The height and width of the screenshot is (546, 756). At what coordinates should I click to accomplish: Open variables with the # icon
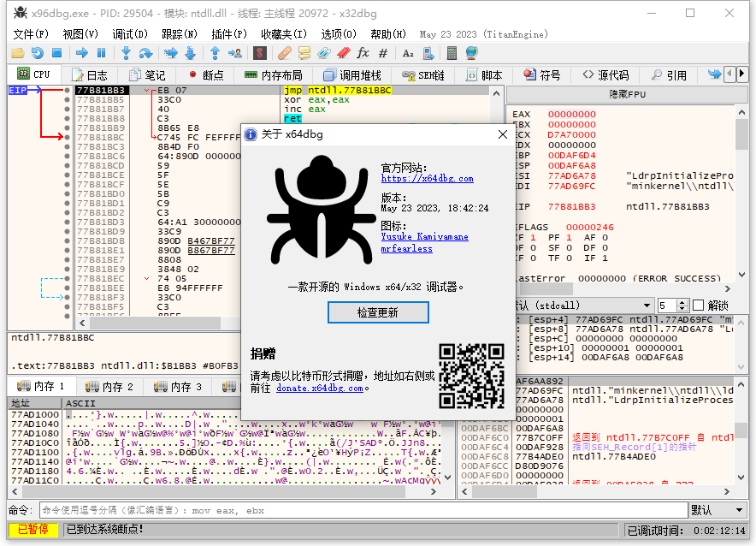click(383, 53)
